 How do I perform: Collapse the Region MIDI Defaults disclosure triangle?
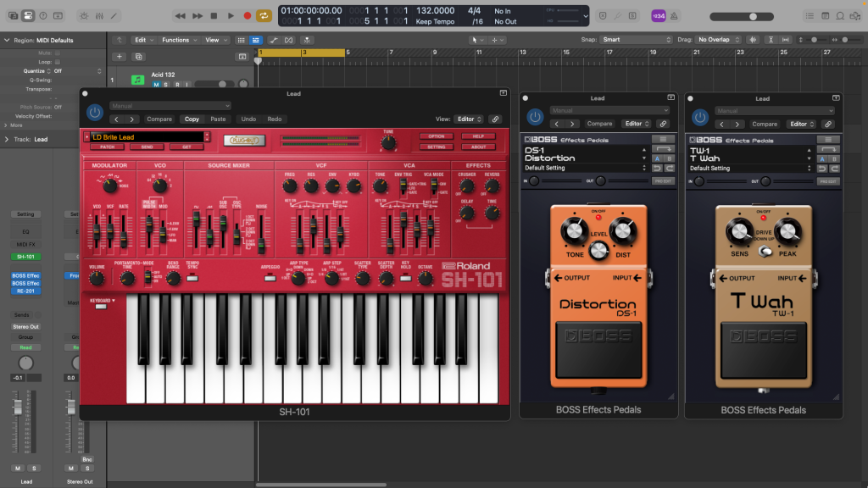point(7,40)
